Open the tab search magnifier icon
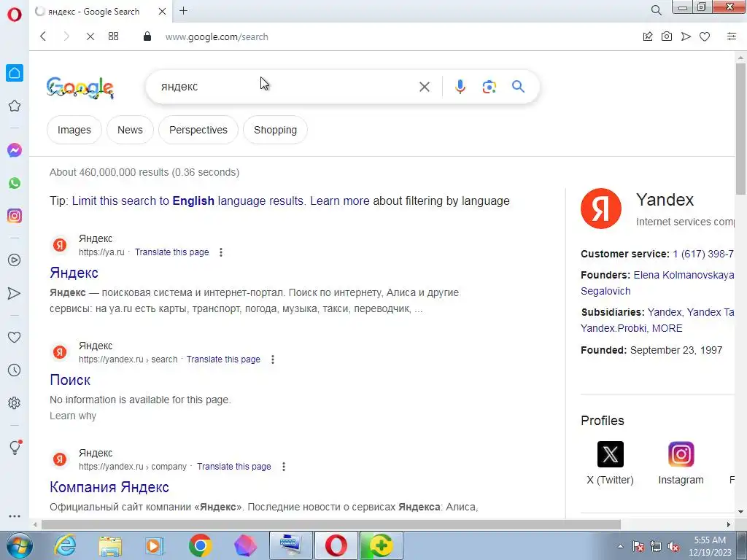 click(x=656, y=10)
